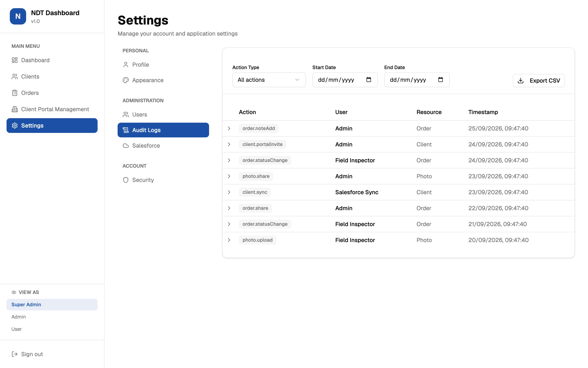Switch view to Admin role
This screenshot has width=588, height=368.
[x=52, y=317]
